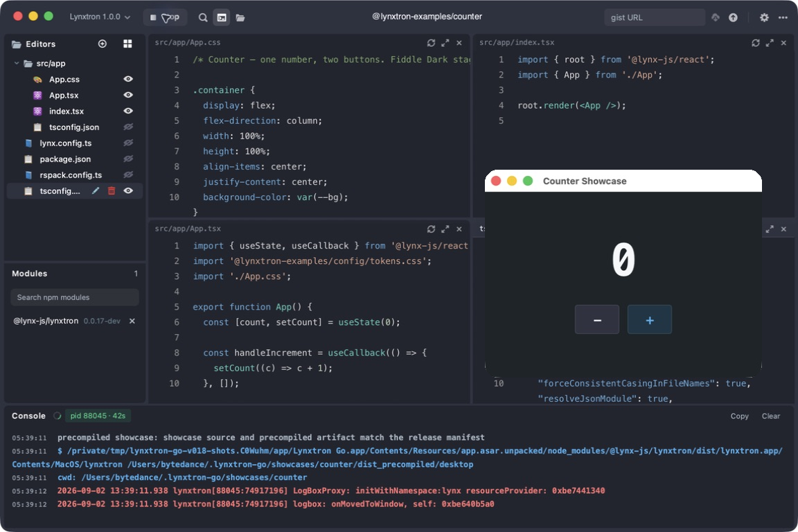Hide the App.tsx editor via its eye icon
The image size is (798, 532).
[x=128, y=95]
